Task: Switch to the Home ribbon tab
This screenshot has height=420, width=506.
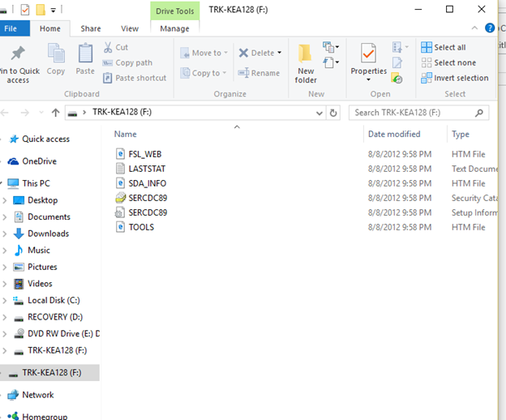Action: [x=50, y=28]
